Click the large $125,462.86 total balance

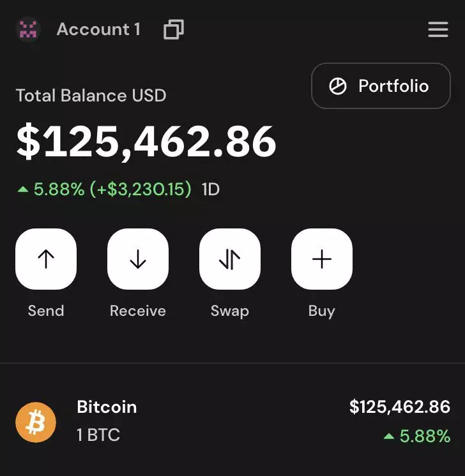point(146,142)
